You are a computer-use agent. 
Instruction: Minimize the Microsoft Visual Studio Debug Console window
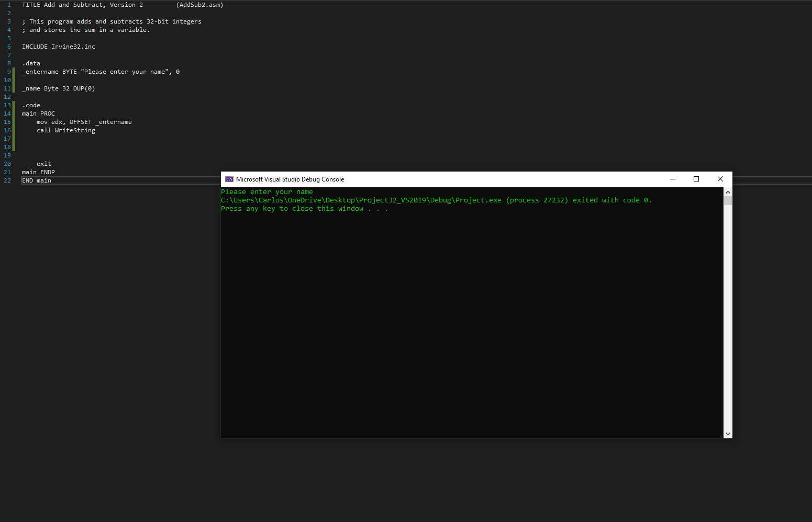[x=672, y=179]
